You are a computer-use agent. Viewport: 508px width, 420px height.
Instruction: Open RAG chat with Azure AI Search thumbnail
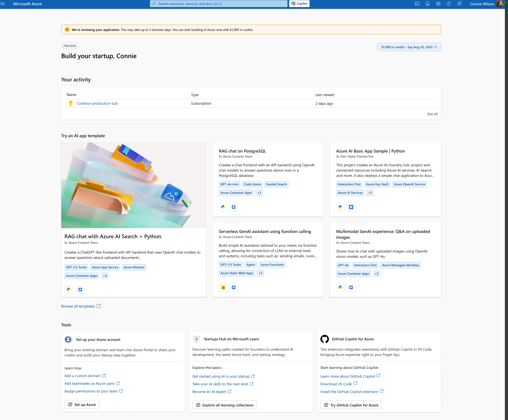tap(134, 185)
